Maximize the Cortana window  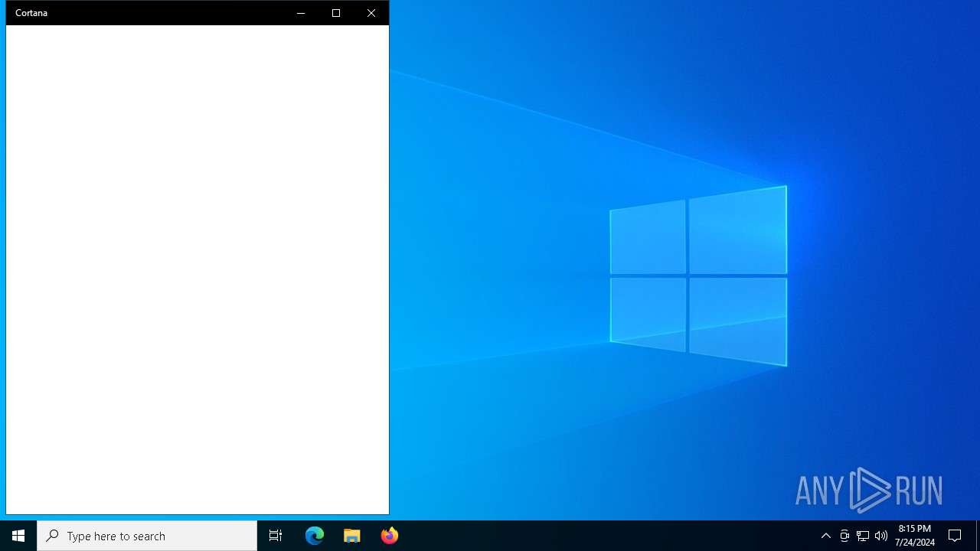point(335,13)
